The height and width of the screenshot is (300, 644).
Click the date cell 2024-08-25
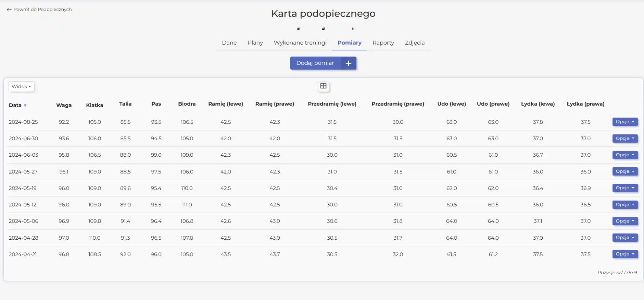[23, 122]
